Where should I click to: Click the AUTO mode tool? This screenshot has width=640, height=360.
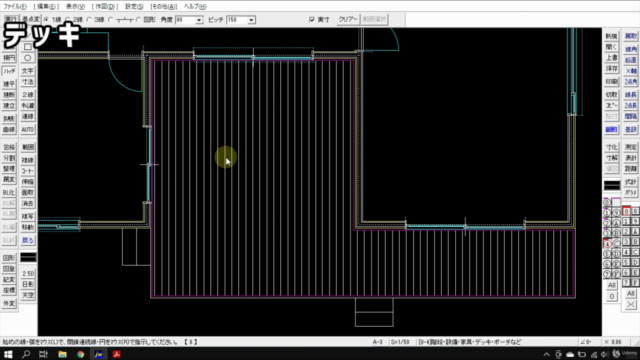(28, 129)
